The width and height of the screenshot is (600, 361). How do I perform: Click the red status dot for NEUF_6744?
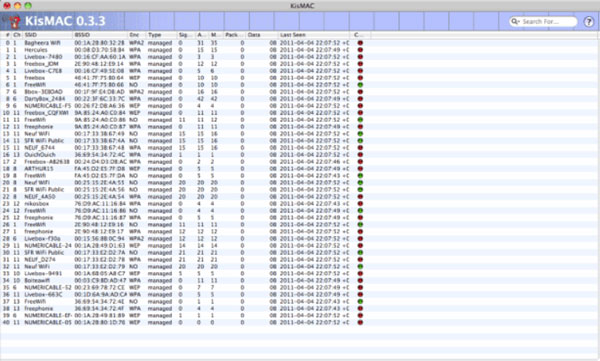(x=360, y=148)
